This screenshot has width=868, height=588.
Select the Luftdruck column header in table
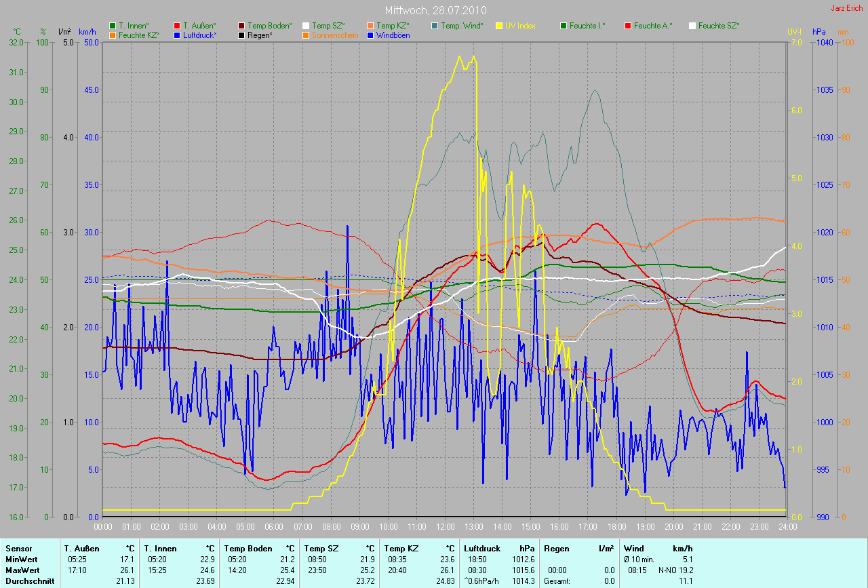[481, 548]
